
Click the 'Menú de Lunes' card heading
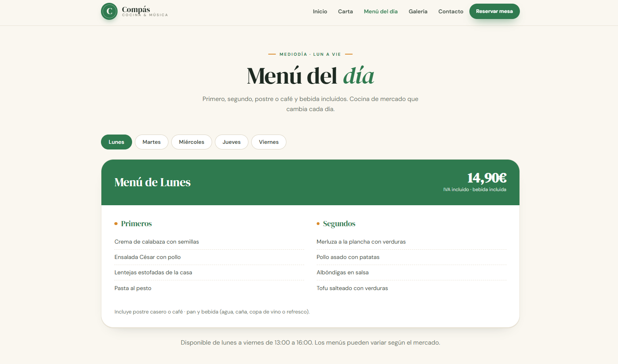(x=152, y=182)
